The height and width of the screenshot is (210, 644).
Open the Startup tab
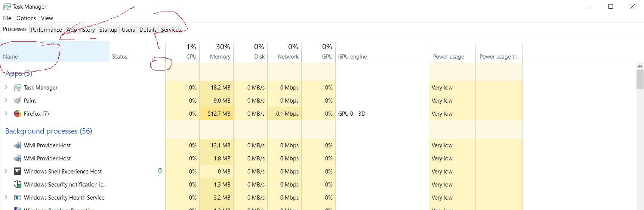point(108,30)
